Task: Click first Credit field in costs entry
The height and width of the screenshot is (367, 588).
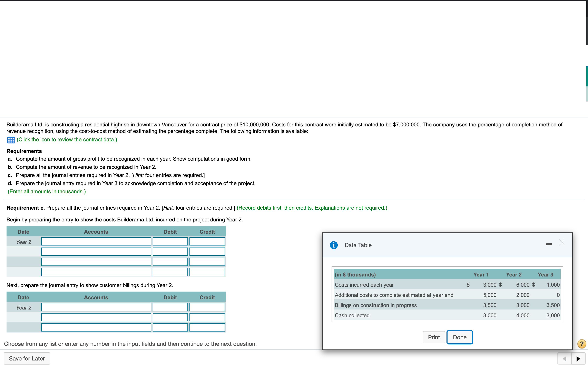Action: click(x=207, y=242)
